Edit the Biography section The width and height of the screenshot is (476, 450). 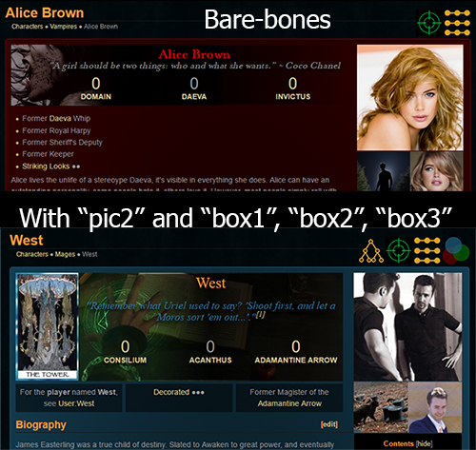tap(329, 424)
